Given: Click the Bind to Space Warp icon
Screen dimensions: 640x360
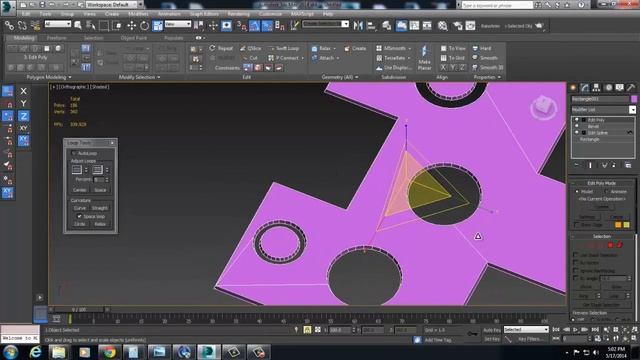Looking at the screenshot, I should [x=35, y=26].
